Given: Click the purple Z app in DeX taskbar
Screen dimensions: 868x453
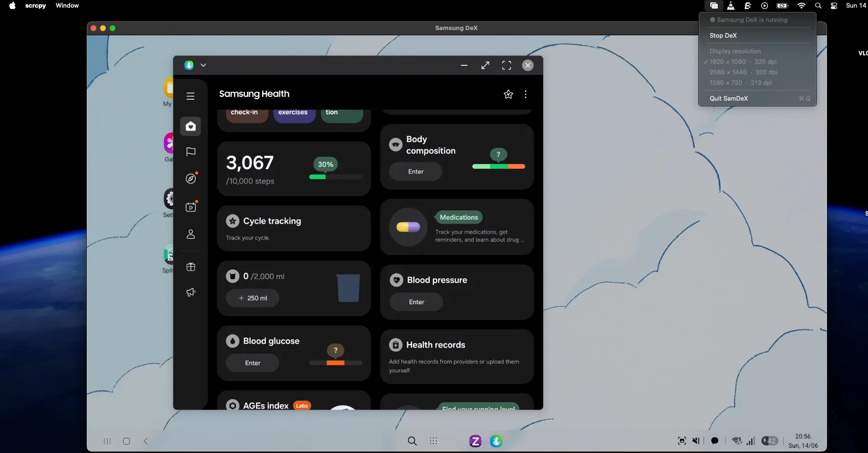Looking at the screenshot, I should (475, 441).
